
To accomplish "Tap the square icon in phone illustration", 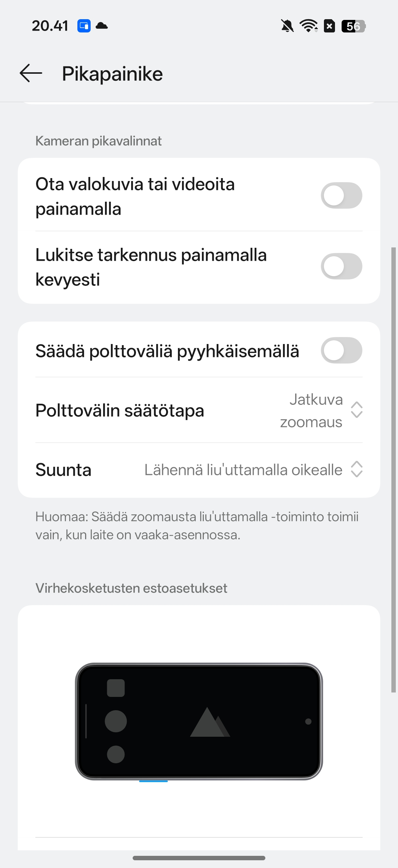I will [116, 688].
